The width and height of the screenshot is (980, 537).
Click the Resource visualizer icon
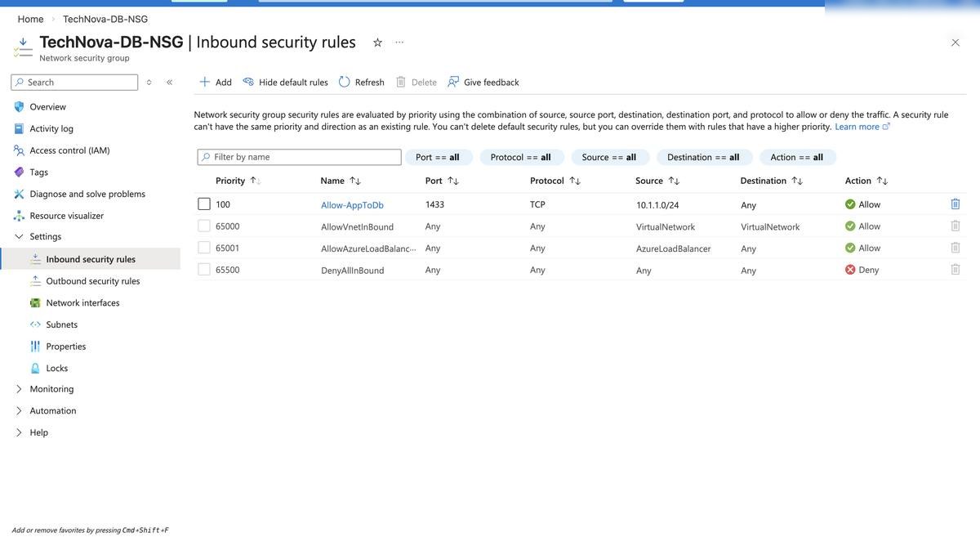tap(19, 216)
